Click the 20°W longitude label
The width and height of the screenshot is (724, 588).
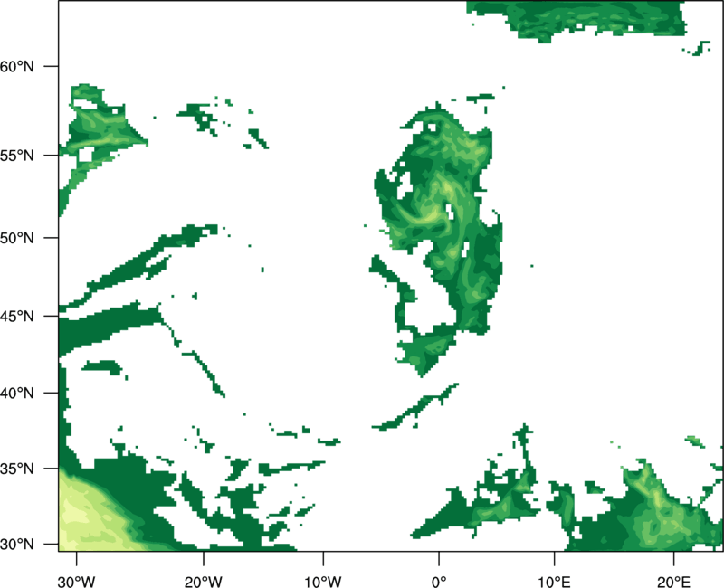[203, 582]
